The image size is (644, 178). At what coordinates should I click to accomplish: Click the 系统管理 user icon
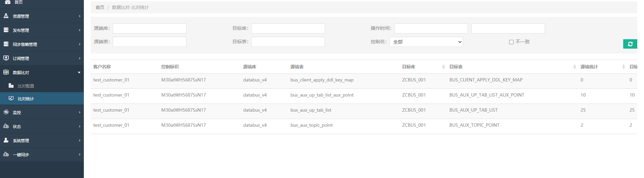[6, 140]
